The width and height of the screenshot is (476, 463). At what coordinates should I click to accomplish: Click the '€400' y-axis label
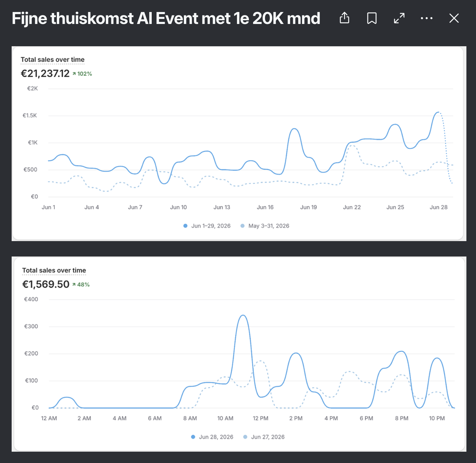pyautogui.click(x=31, y=299)
